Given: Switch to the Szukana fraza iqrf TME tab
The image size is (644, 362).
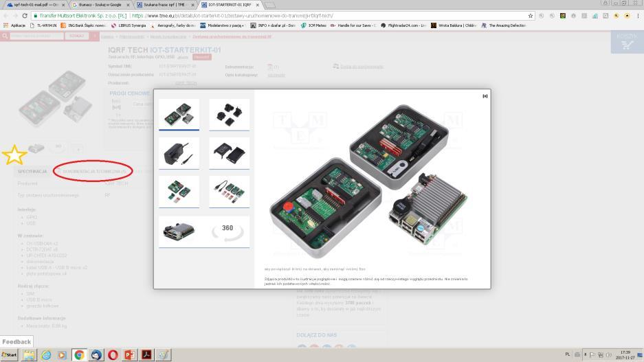Looking at the screenshot, I should point(165,5).
